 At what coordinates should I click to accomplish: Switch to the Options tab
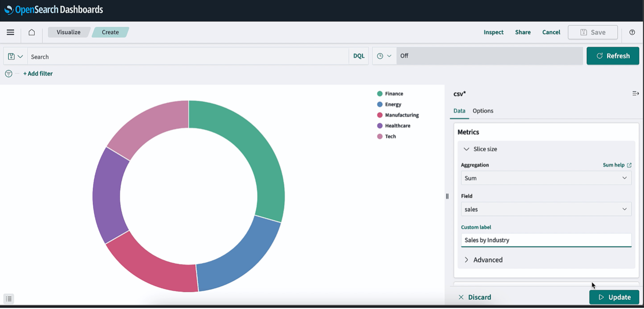[x=483, y=111]
